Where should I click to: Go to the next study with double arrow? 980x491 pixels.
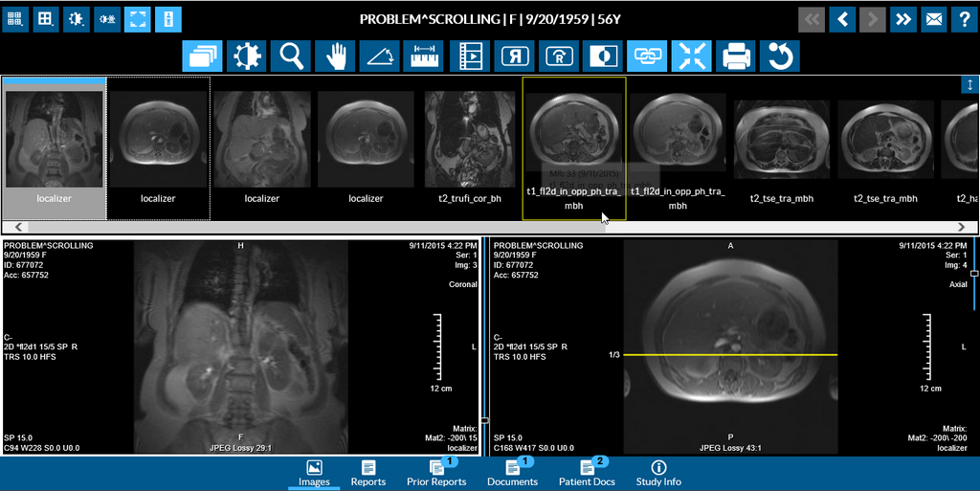click(902, 18)
